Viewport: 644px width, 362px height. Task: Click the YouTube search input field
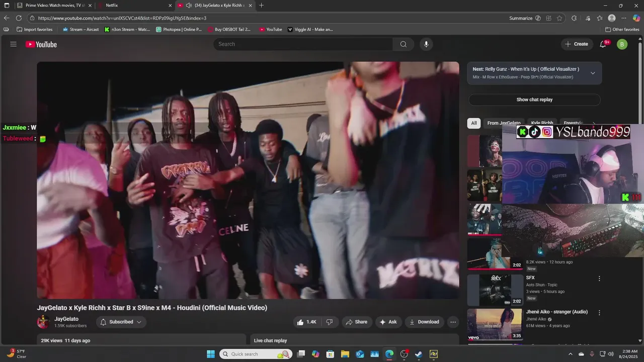click(x=303, y=44)
